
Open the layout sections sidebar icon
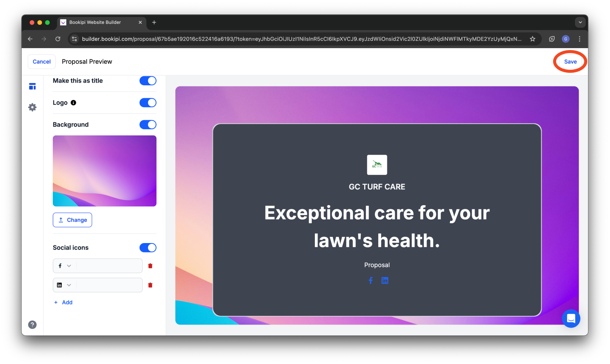(32, 86)
